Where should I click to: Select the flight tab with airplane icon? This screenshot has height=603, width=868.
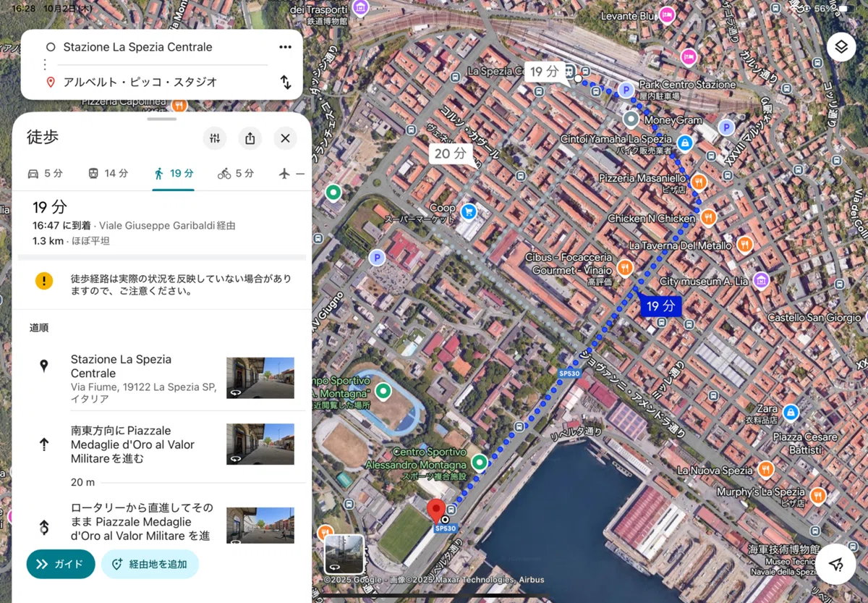pyautogui.click(x=291, y=174)
